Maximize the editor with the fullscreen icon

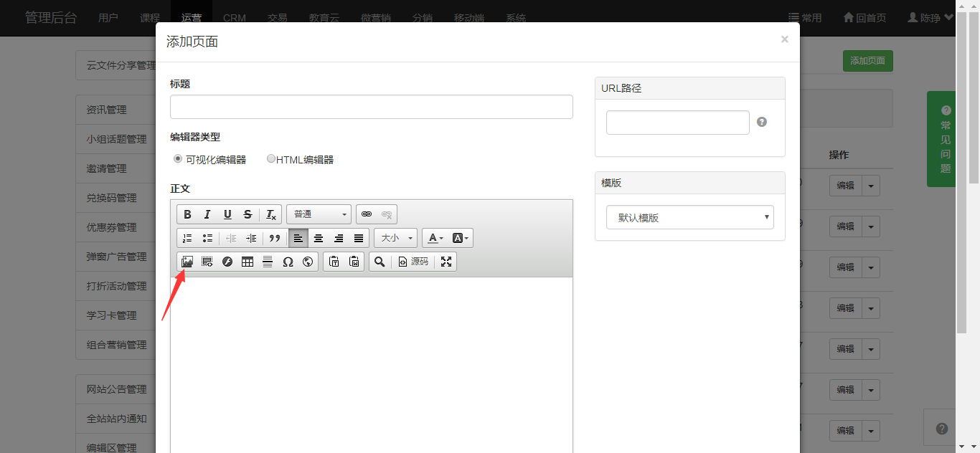click(x=446, y=262)
